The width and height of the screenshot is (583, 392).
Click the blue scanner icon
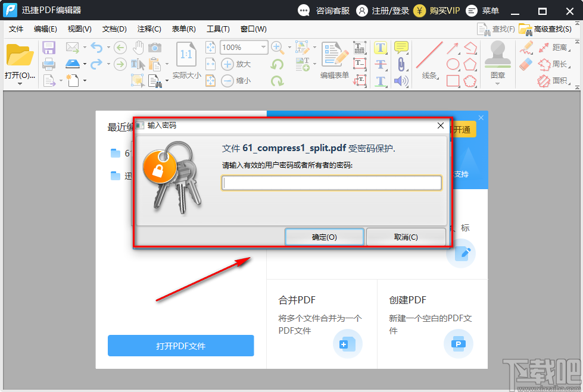(x=73, y=64)
